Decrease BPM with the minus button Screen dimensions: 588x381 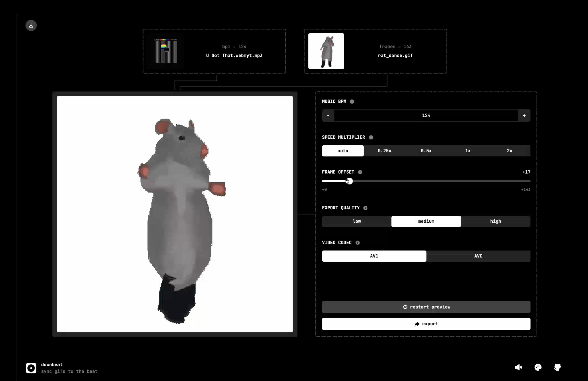(328, 116)
